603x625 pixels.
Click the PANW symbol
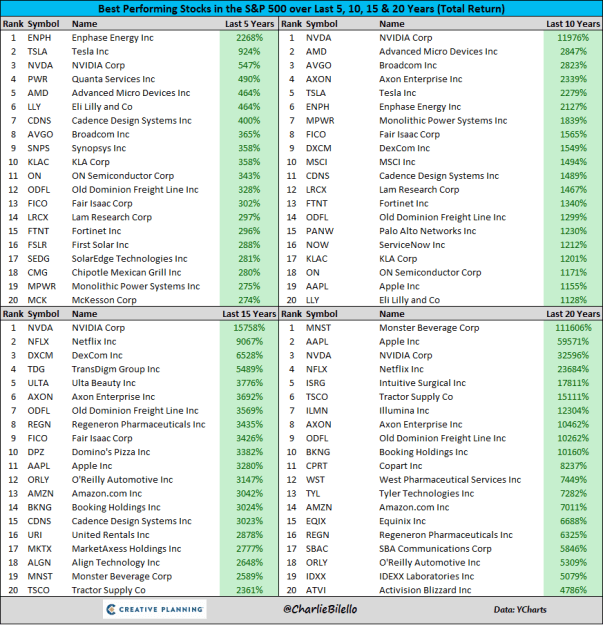click(320, 231)
